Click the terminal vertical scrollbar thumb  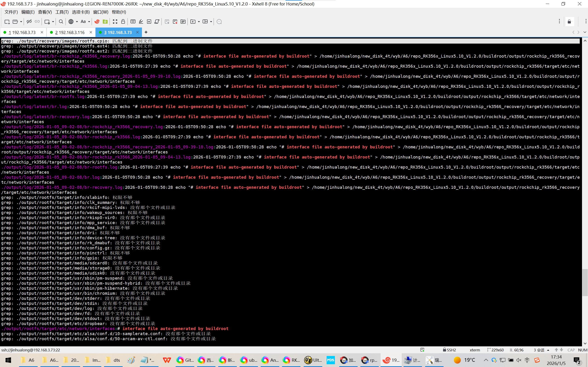(x=585, y=282)
